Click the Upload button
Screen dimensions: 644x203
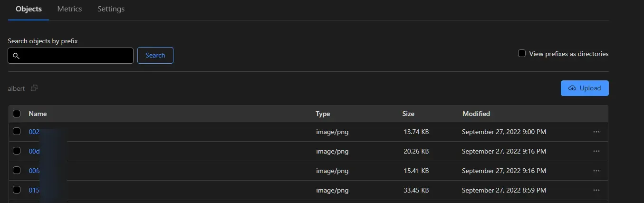point(585,88)
